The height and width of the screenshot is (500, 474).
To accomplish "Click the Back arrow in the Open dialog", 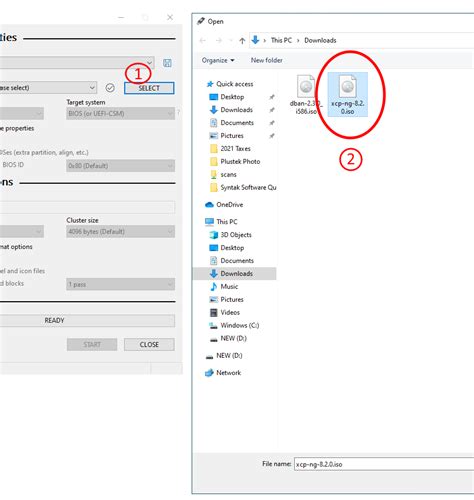I will (203, 41).
